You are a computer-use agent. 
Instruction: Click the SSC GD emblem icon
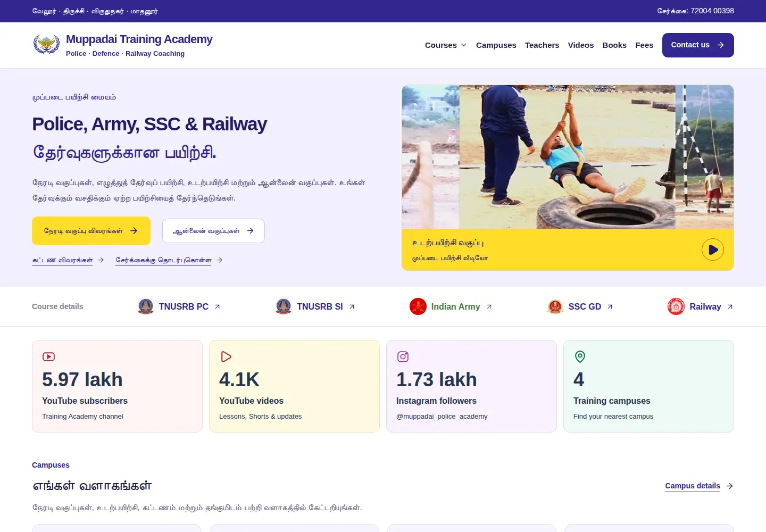[x=555, y=306]
